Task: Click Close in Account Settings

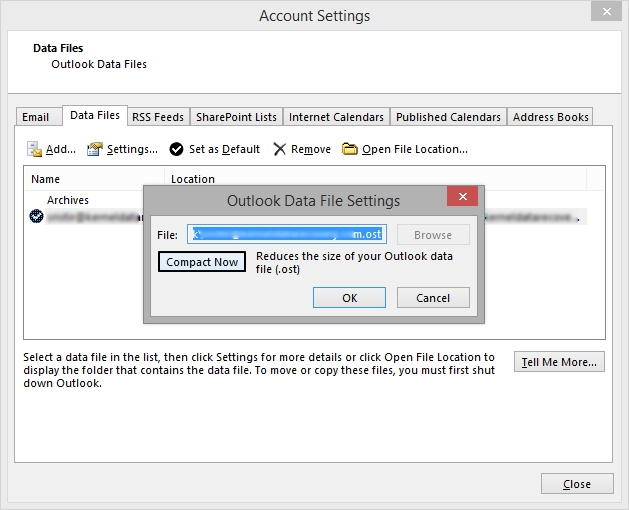Action: pos(577,484)
